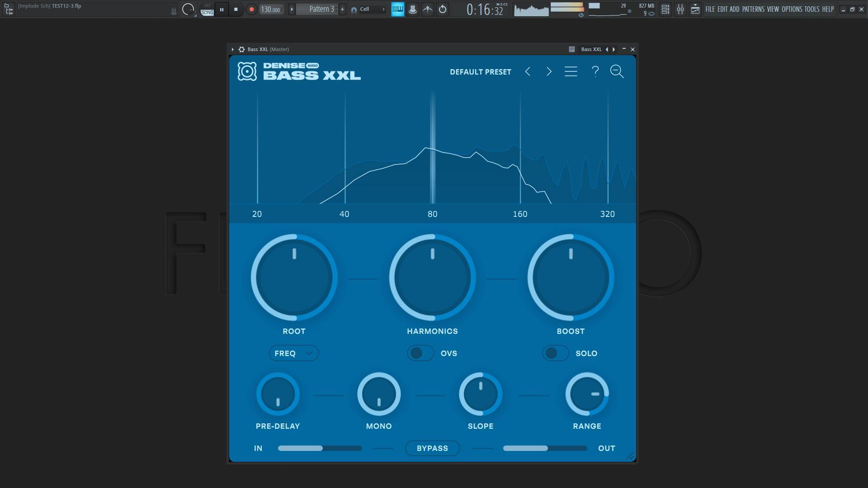Viewport: 868px width, 488px height.
Task: Open the Bass XXL preset name selector
Action: (591, 49)
